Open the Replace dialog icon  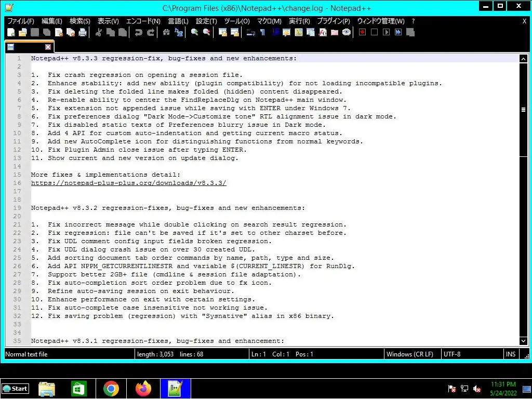tap(179, 32)
